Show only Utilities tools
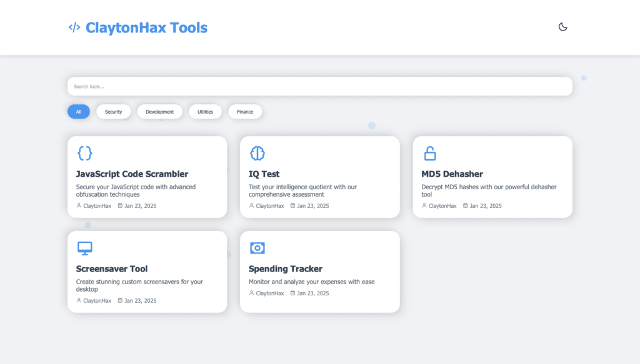The height and width of the screenshot is (364, 640). point(205,112)
